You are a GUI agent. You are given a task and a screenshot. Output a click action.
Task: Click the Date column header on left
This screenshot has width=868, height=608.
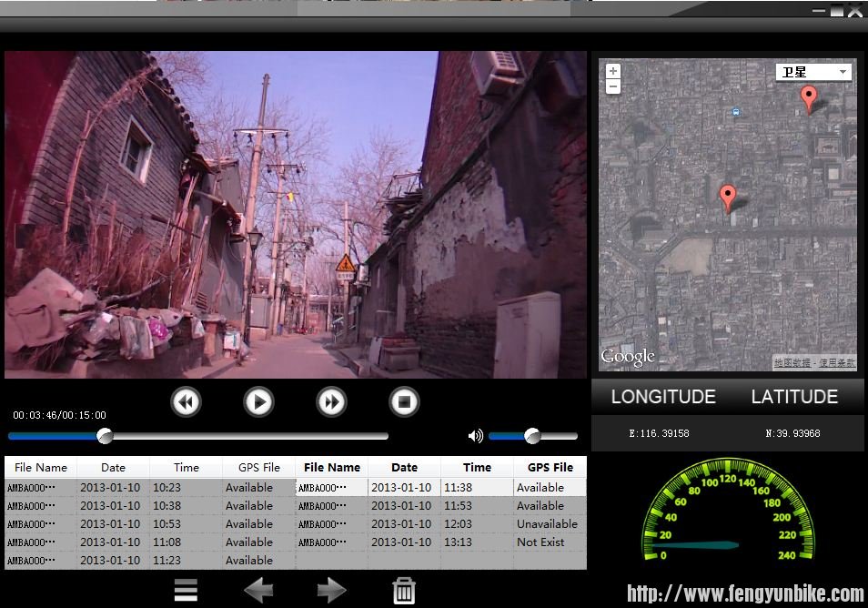coord(114,467)
